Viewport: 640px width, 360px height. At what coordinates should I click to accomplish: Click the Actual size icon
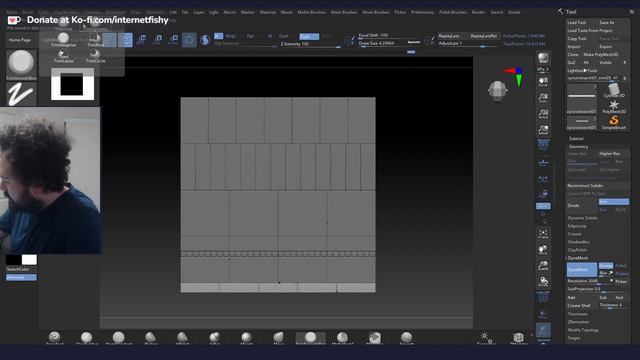click(543, 113)
